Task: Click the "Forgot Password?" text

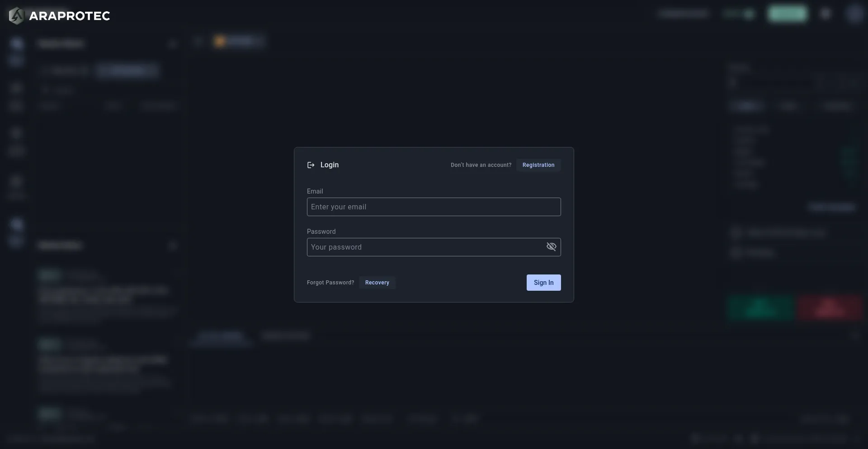Action: click(330, 283)
